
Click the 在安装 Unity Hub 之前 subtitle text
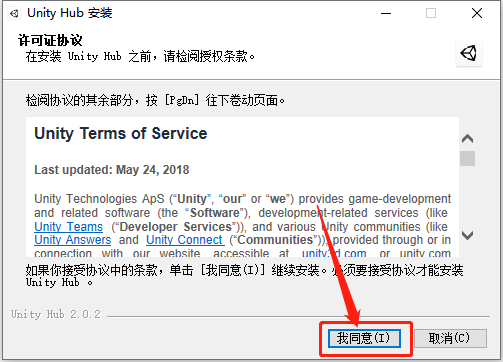point(140,56)
